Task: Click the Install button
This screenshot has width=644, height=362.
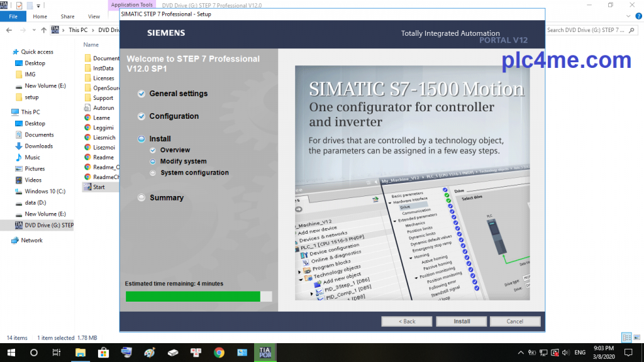Action: click(462, 321)
